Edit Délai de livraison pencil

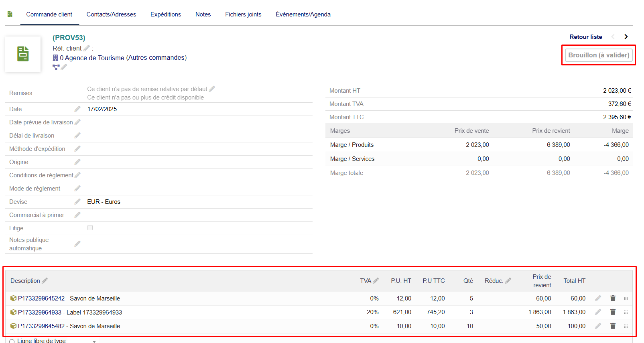pyautogui.click(x=77, y=136)
